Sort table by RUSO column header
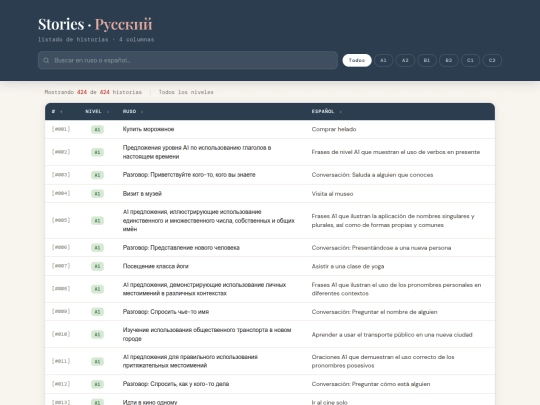 [133, 112]
